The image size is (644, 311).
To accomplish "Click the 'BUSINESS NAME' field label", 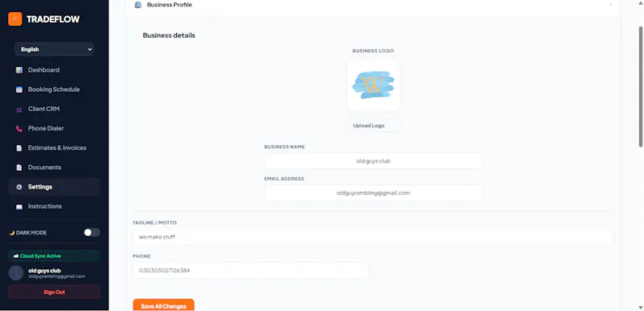I will click(284, 147).
